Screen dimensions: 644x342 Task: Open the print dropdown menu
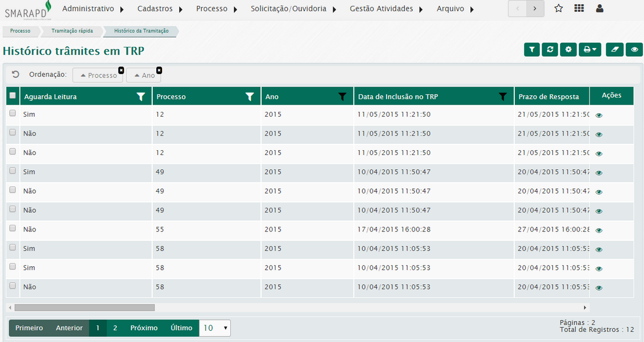tap(590, 50)
